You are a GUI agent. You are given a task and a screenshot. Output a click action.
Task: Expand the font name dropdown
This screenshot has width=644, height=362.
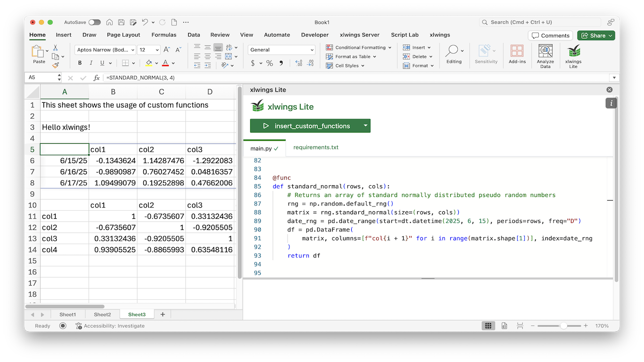(132, 50)
